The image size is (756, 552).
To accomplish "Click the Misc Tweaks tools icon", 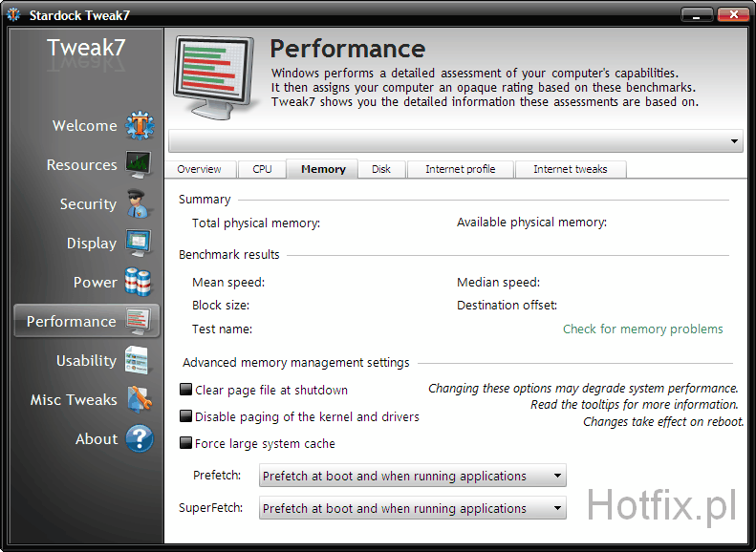I will [140, 399].
